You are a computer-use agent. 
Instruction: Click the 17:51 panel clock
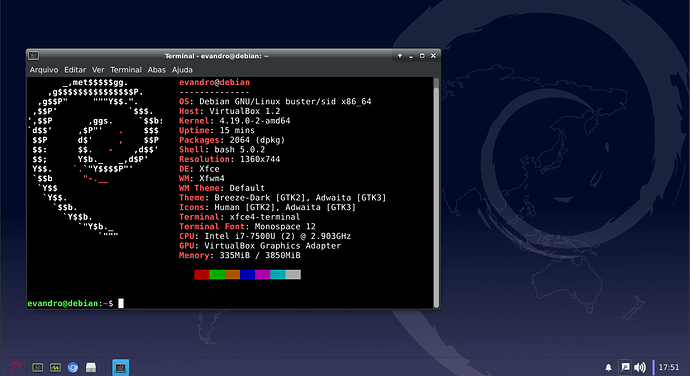tap(669, 367)
